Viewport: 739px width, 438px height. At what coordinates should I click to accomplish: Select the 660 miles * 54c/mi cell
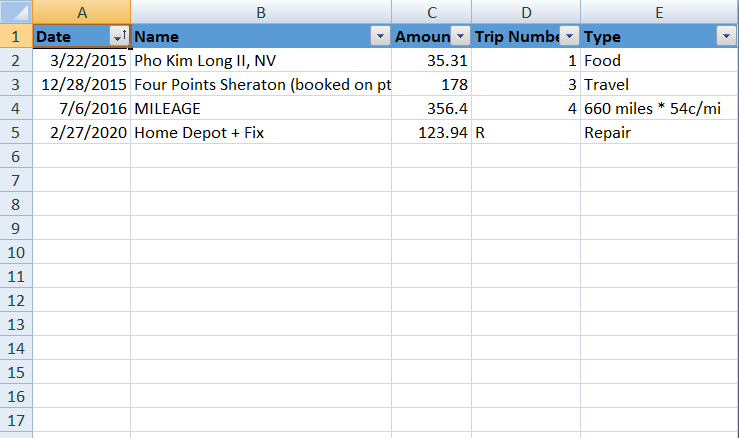click(659, 109)
